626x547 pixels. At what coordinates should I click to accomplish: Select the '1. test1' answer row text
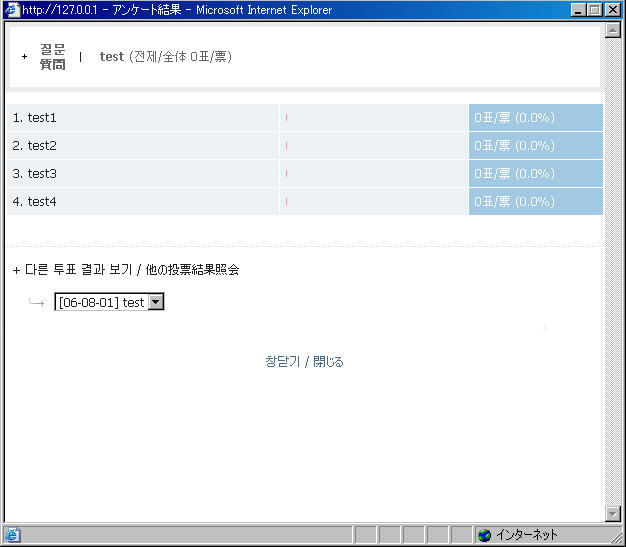pyautogui.click(x=34, y=118)
